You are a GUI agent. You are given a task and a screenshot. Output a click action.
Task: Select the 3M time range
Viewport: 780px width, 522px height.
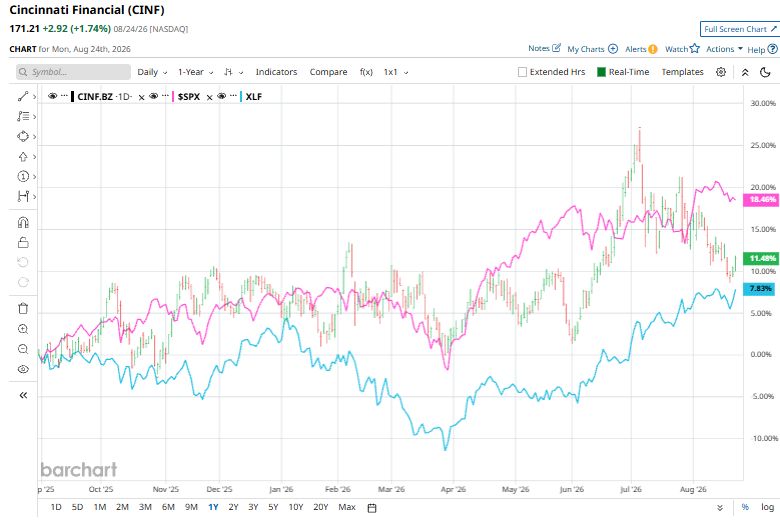coord(145,507)
